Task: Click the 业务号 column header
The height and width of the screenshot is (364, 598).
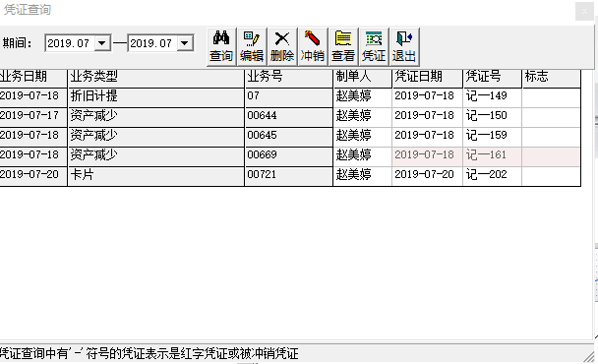Action: click(x=289, y=78)
